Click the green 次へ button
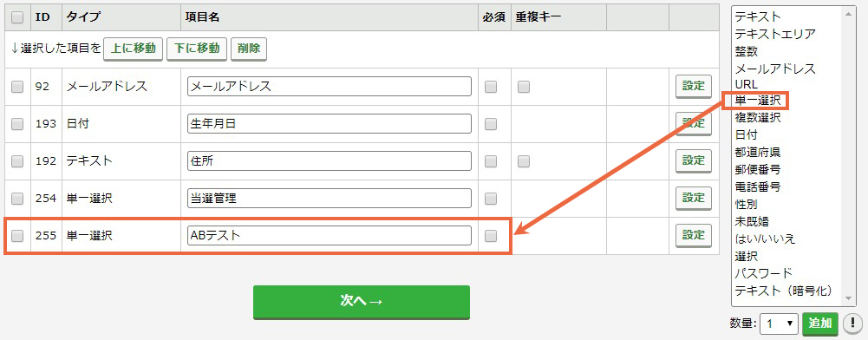Image resolution: width=868 pixels, height=340 pixels. click(362, 302)
